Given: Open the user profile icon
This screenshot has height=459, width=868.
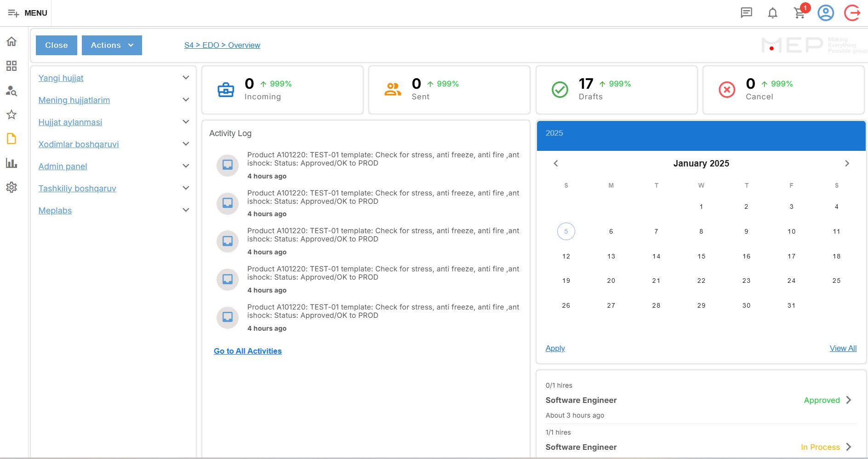Looking at the screenshot, I should [x=826, y=13].
